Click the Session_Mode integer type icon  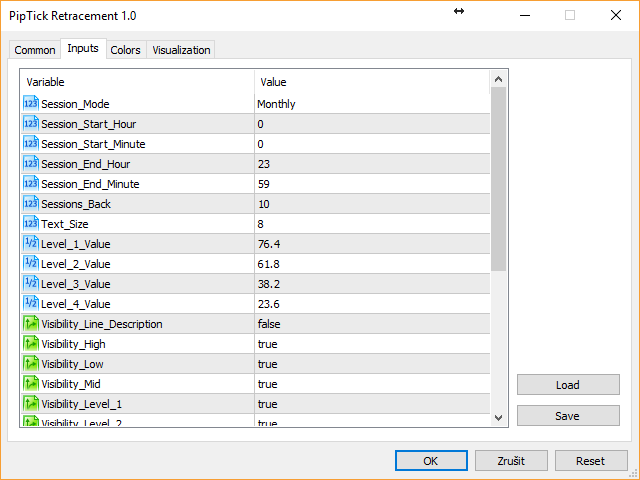tap(31, 104)
